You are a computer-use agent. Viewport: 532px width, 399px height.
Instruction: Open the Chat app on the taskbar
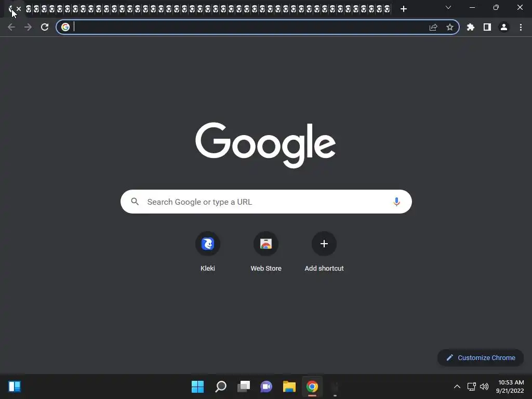click(x=267, y=387)
